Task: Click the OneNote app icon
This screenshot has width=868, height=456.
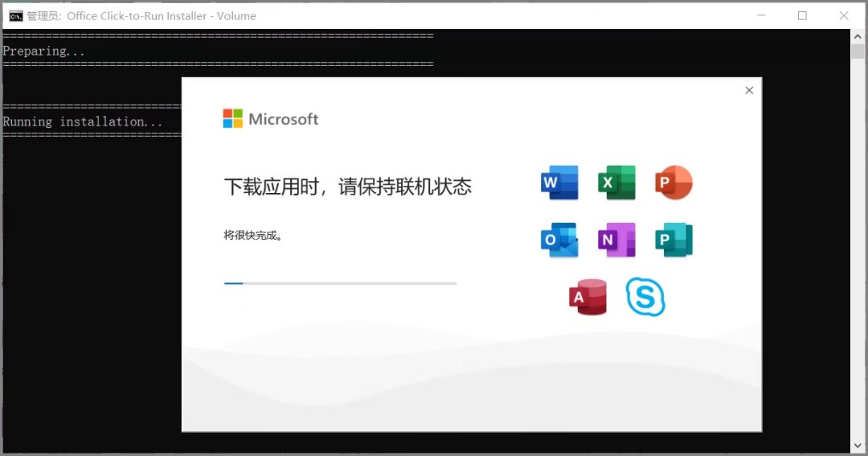Action: tap(616, 240)
